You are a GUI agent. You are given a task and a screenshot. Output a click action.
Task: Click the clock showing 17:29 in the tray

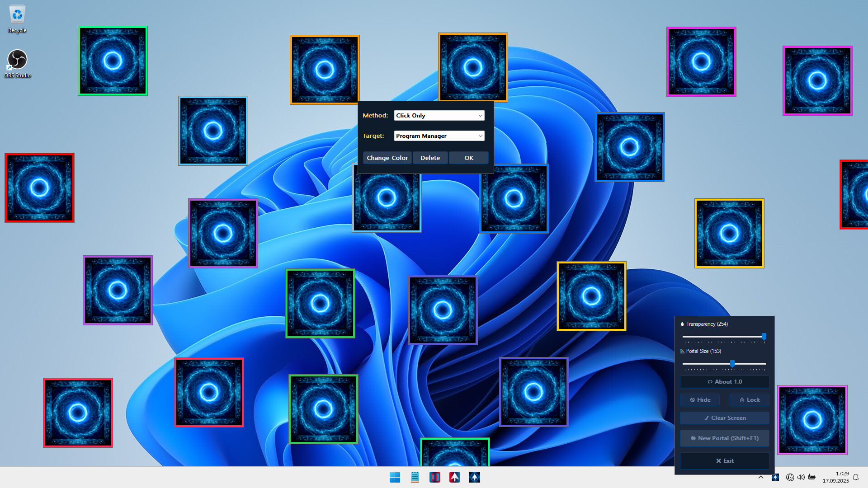coord(836,477)
